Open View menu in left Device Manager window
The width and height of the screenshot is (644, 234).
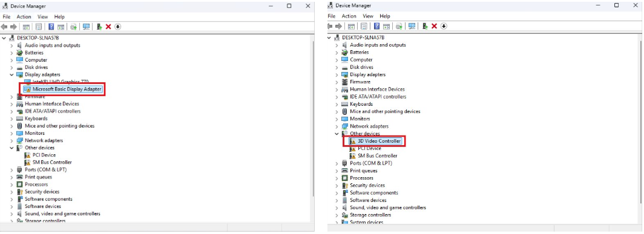click(43, 17)
